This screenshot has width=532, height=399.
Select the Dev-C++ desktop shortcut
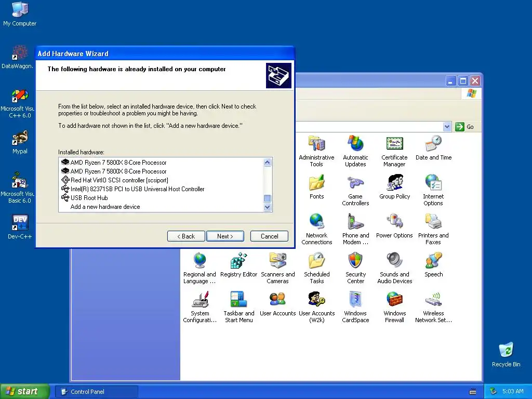[x=20, y=227]
